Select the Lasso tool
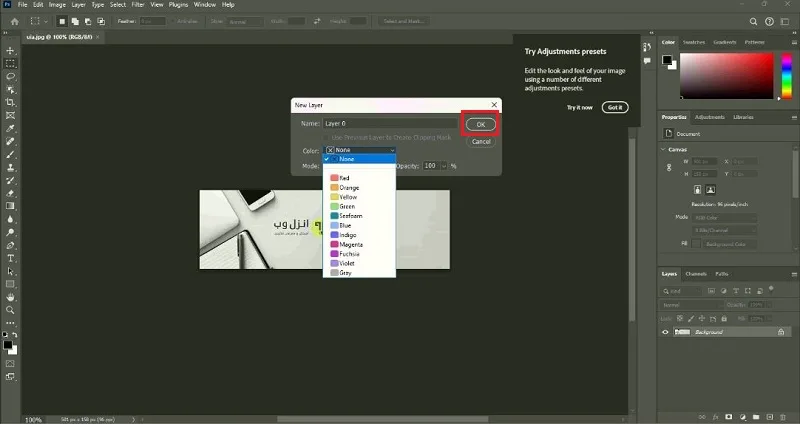The width and height of the screenshot is (800, 424). [x=10, y=77]
